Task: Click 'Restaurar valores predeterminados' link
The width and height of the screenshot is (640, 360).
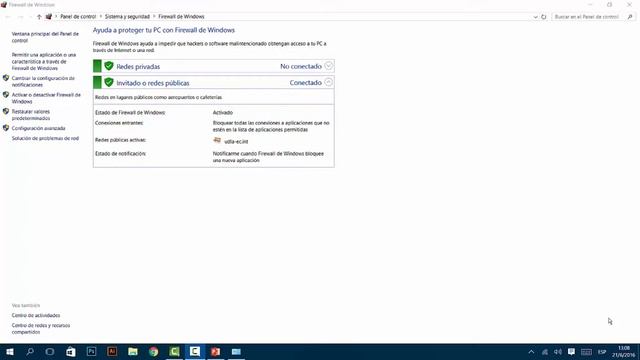Action: pyautogui.click(x=31, y=115)
